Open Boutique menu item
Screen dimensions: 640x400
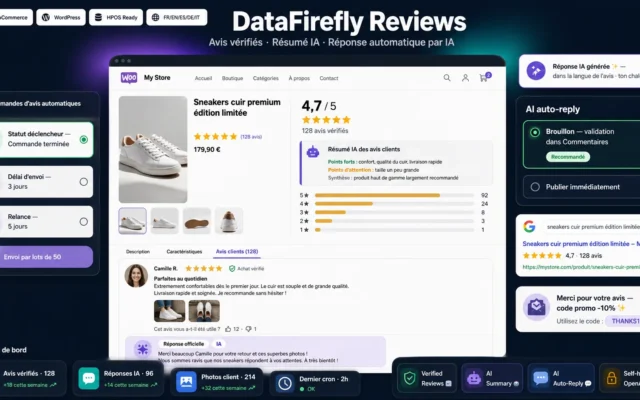(232, 78)
